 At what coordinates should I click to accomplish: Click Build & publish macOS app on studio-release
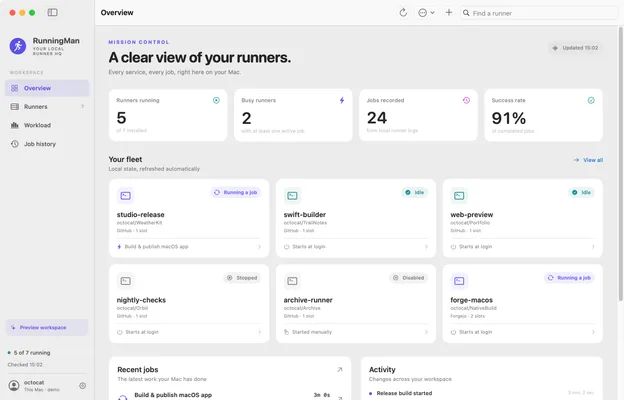tap(156, 247)
